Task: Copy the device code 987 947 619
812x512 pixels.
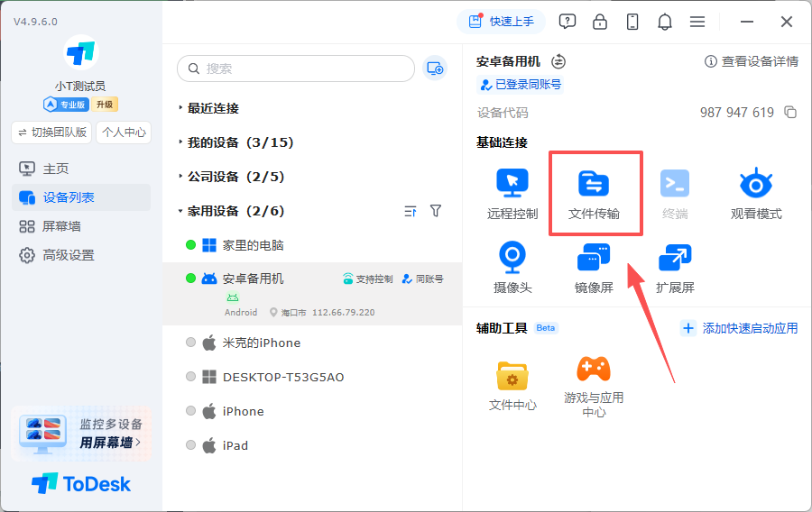Action: [x=790, y=112]
